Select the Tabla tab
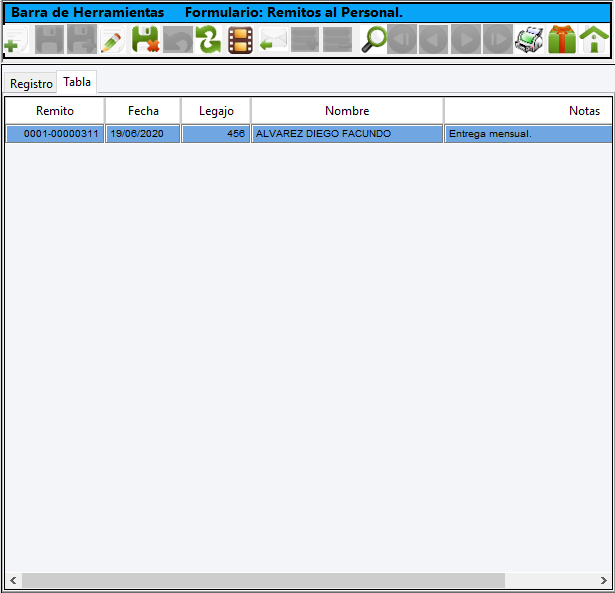Screen dimensions: 615x593 (x=77, y=82)
